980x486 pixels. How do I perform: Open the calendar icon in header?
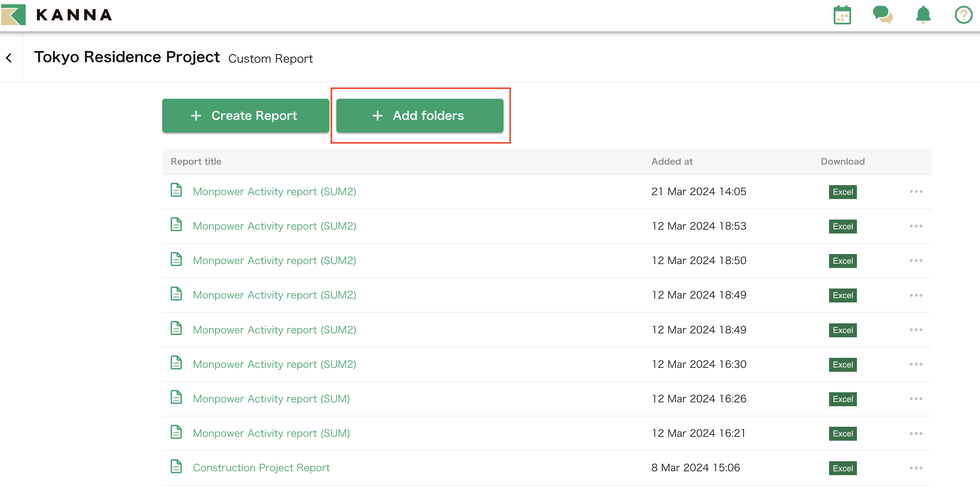[x=842, y=15]
